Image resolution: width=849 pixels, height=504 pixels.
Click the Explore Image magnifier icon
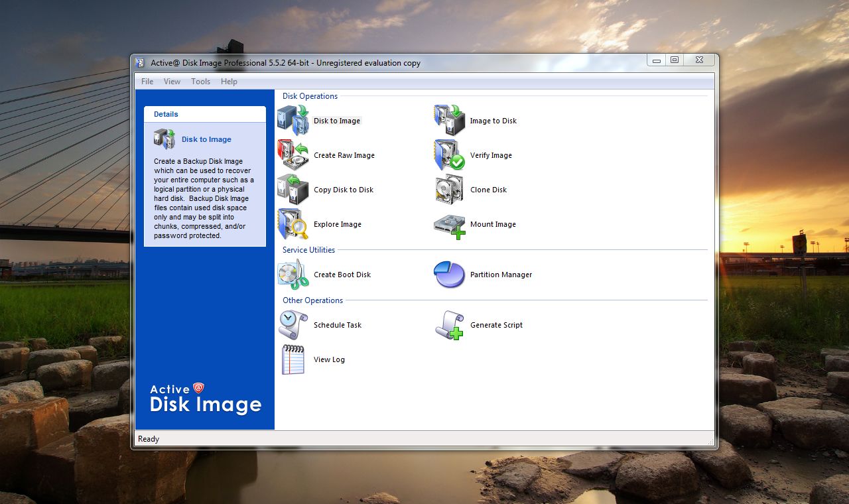pos(293,224)
